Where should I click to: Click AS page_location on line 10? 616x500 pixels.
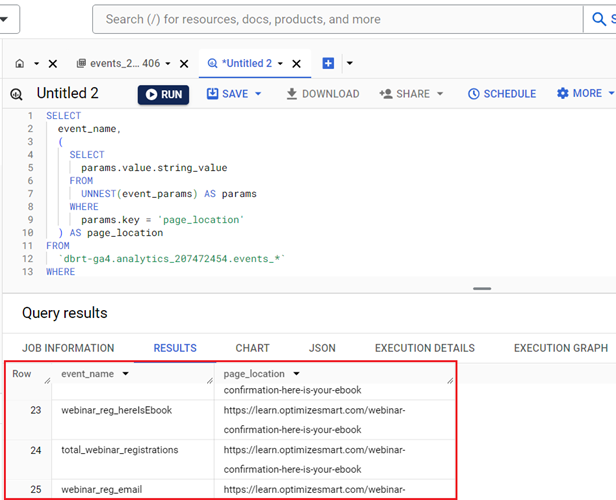(116, 233)
